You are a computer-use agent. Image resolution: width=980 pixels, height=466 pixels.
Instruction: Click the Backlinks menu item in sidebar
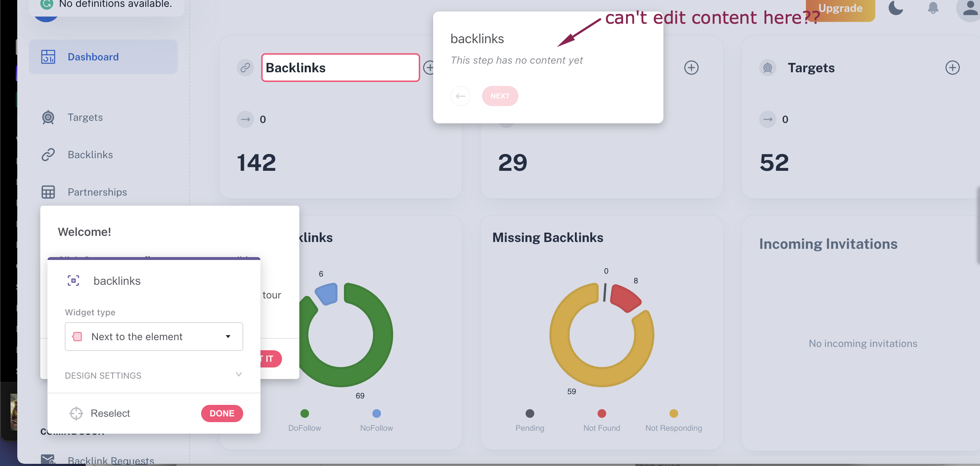pos(90,154)
